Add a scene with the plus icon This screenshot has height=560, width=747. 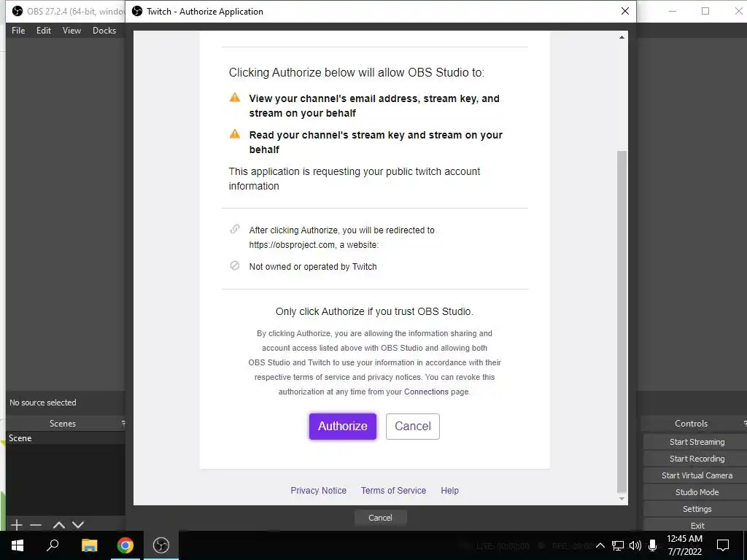17,525
